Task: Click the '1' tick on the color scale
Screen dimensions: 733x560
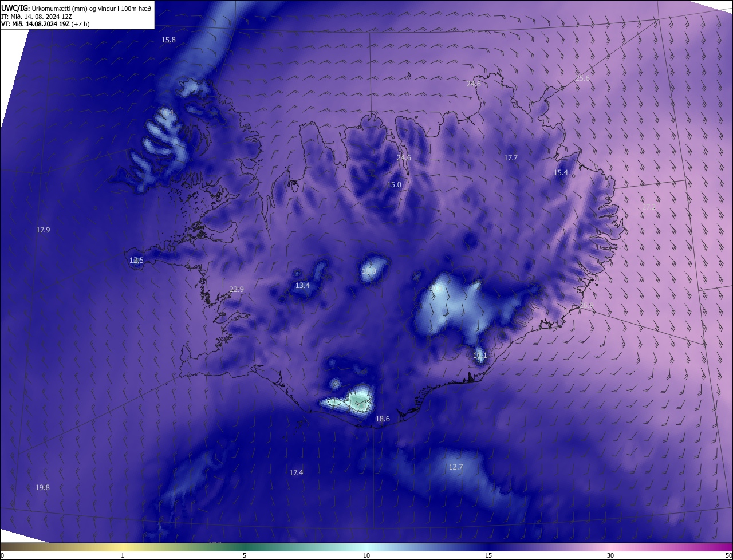Action: 123,555
